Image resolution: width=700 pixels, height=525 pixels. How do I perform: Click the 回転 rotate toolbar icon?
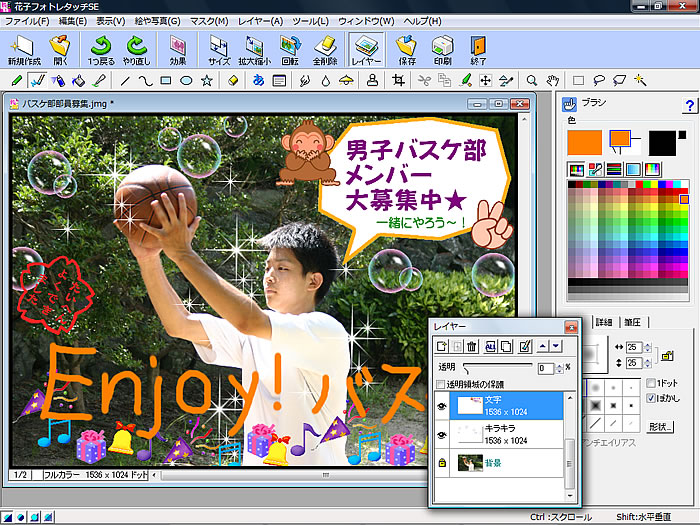coord(290,50)
